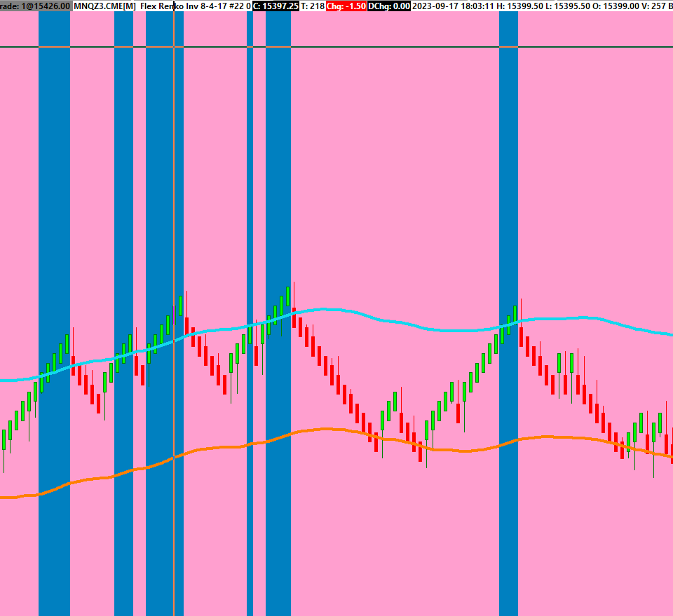Click the trade position 1@15426.00 label
673x616 pixels.
[x=35, y=6]
